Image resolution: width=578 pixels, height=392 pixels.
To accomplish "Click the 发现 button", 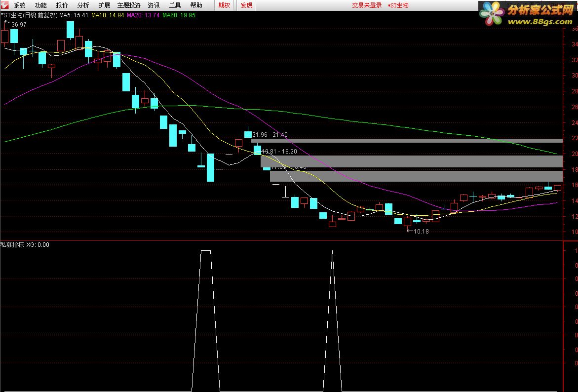I will coord(247,5).
